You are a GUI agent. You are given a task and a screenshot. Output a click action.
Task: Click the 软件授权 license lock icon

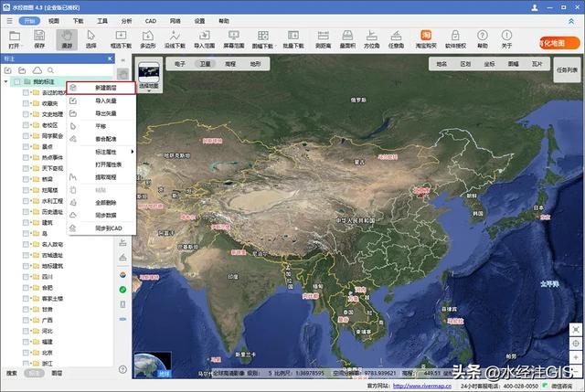(x=455, y=36)
